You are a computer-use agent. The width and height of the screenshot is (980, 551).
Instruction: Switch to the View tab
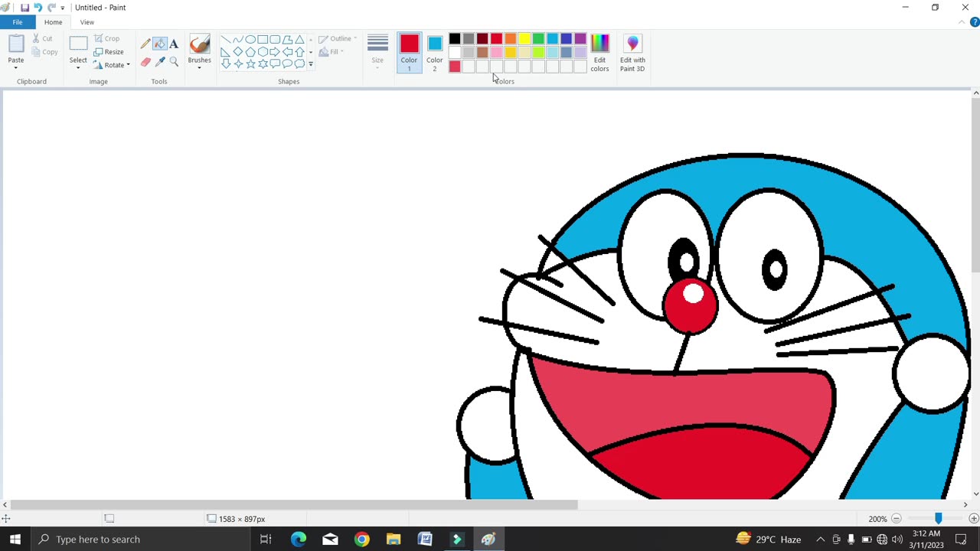pyautogui.click(x=87, y=22)
